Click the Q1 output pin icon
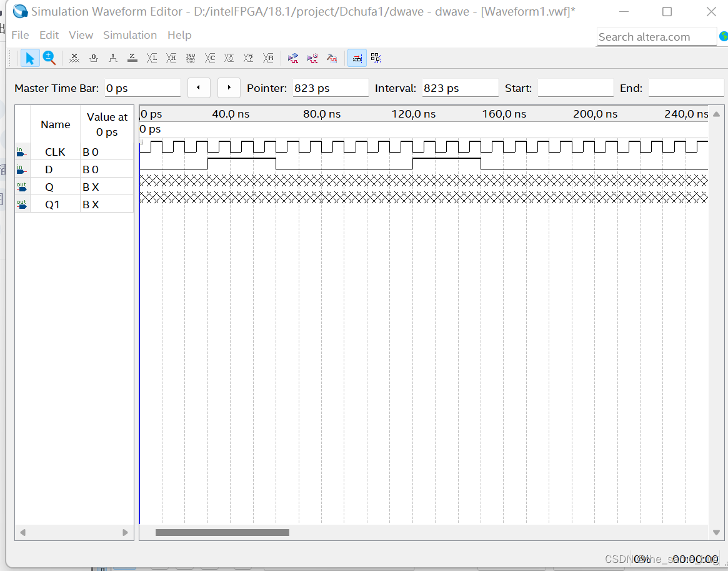This screenshot has height=571, width=728. (21, 205)
